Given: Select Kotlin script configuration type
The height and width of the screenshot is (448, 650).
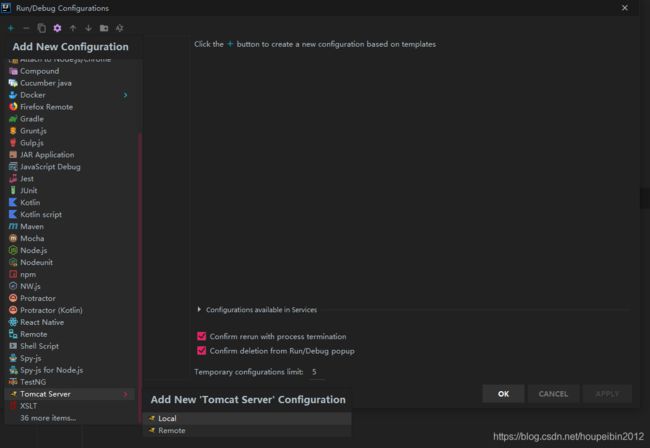Looking at the screenshot, I should coord(41,215).
